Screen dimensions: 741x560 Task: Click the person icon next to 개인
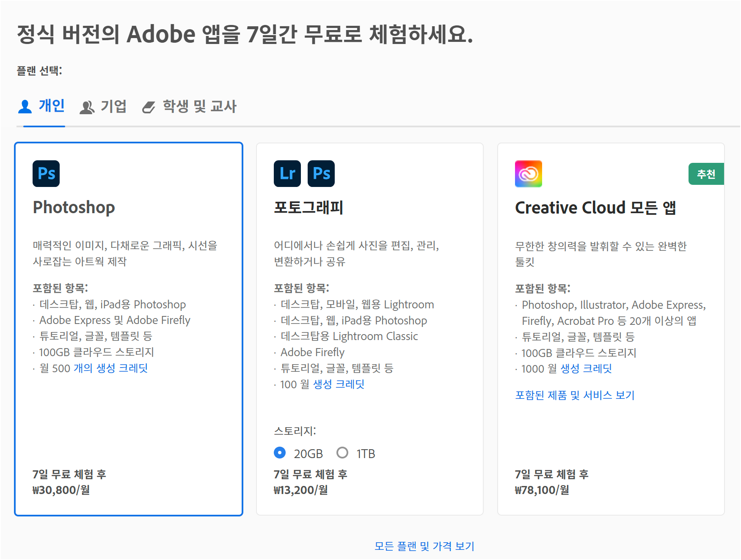click(x=25, y=106)
